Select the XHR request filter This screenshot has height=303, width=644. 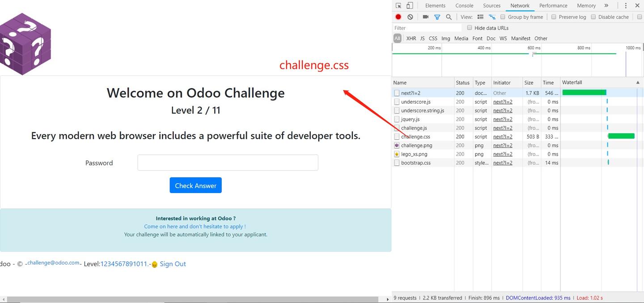coord(411,38)
